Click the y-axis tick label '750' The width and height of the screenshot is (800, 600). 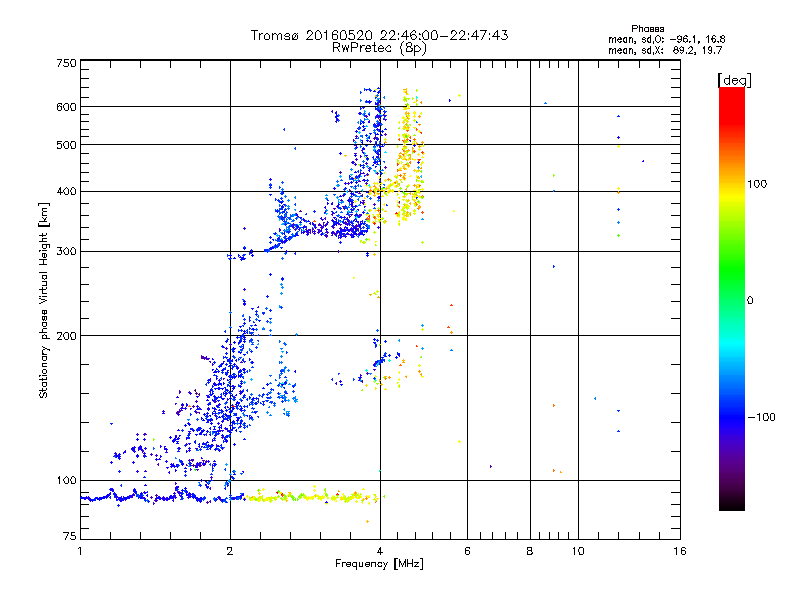coord(67,63)
